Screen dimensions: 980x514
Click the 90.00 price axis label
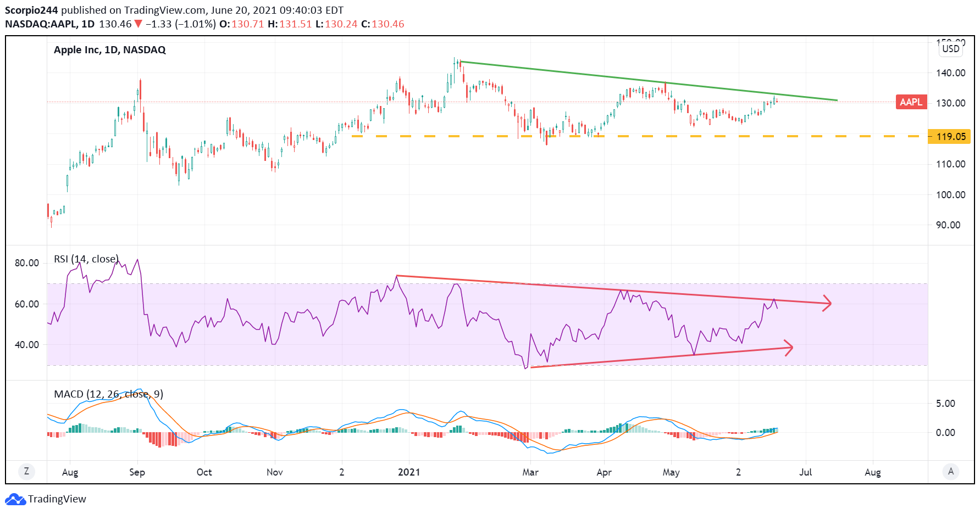tap(948, 225)
